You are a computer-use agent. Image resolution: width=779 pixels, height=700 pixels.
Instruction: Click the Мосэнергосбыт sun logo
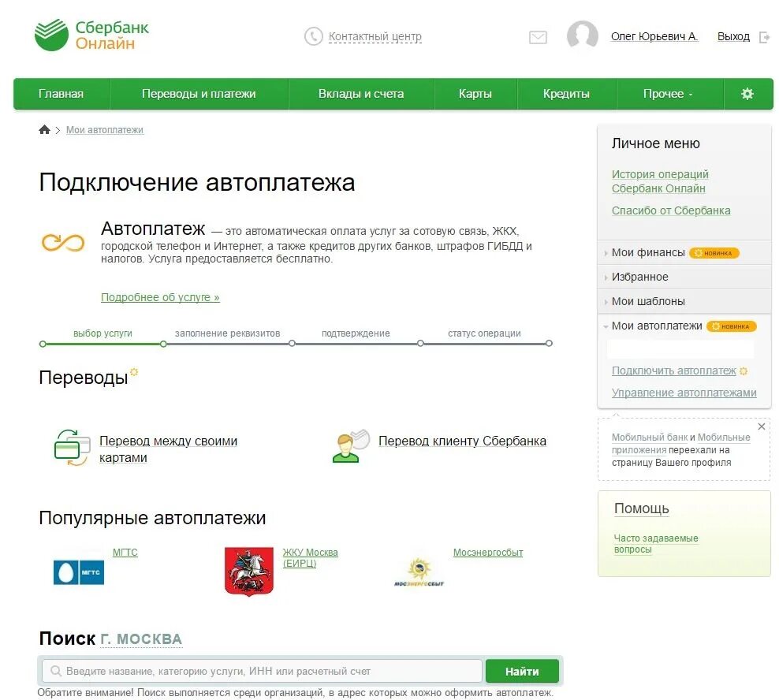coord(419,572)
